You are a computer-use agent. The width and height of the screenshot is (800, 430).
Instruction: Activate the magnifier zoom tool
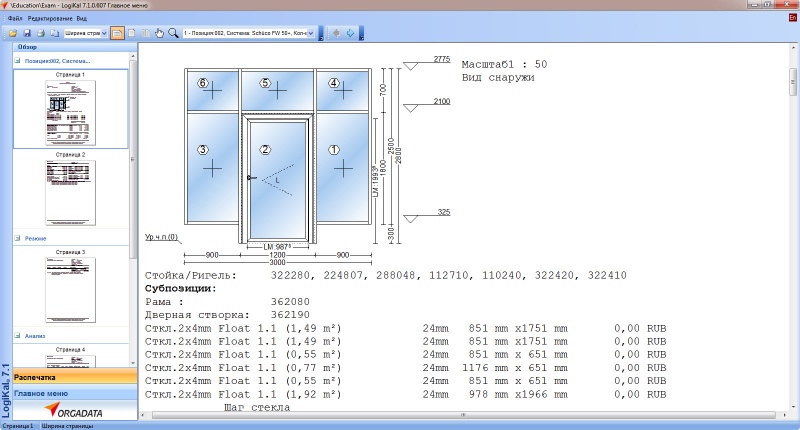[x=173, y=33]
